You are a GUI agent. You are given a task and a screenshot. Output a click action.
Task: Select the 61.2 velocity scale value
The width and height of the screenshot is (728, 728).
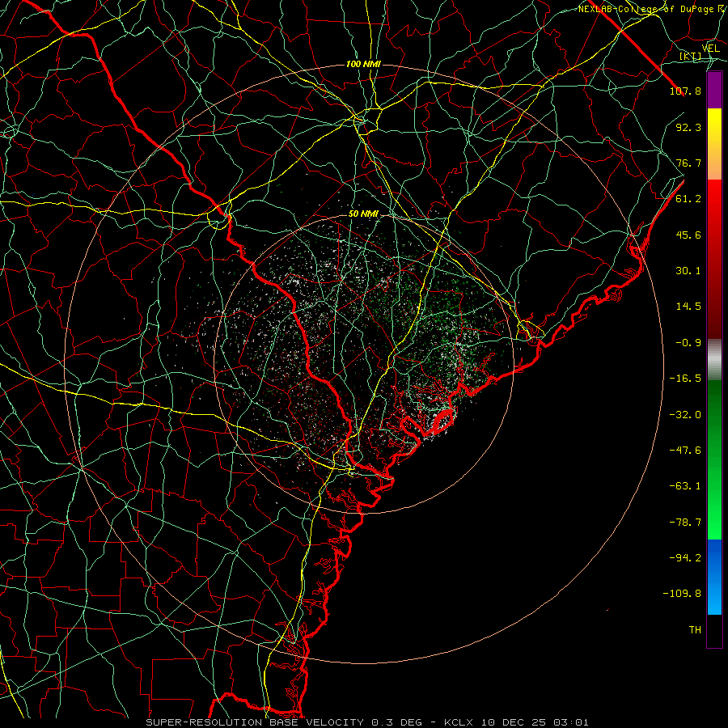point(688,199)
